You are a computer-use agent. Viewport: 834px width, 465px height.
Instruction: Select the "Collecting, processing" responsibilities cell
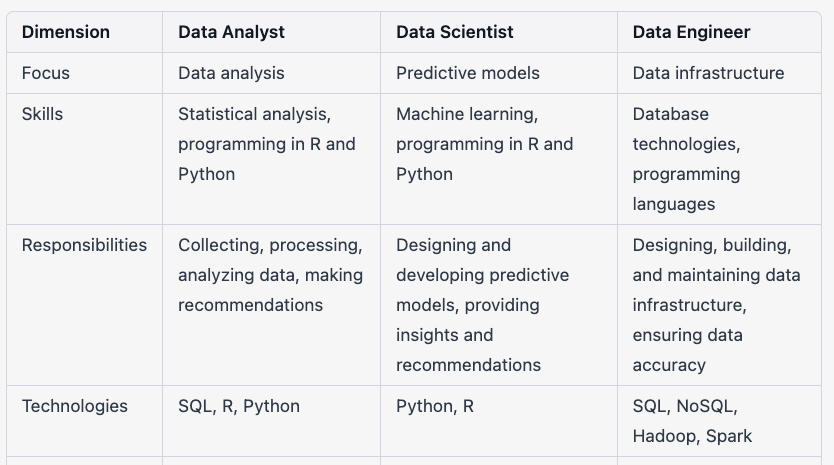click(270, 275)
